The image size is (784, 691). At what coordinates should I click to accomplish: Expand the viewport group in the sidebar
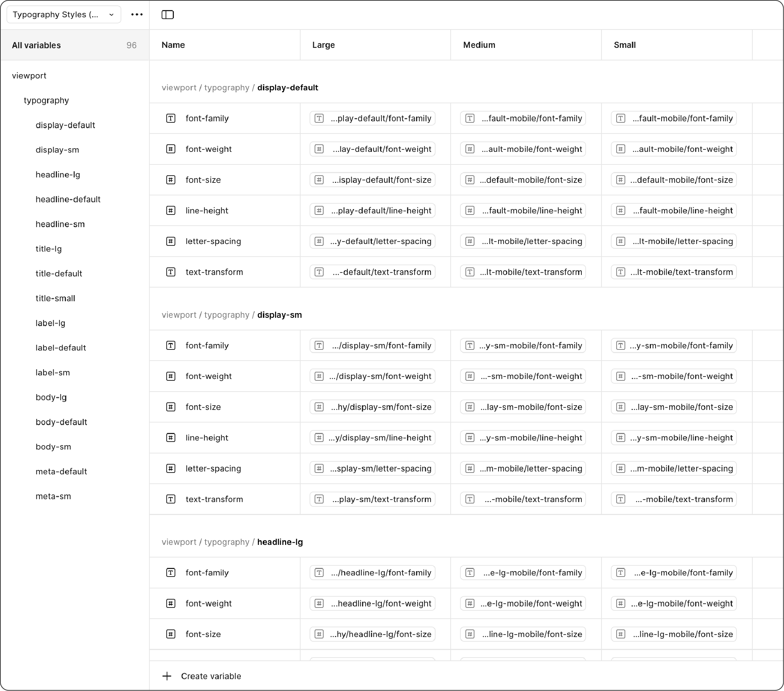(30, 76)
